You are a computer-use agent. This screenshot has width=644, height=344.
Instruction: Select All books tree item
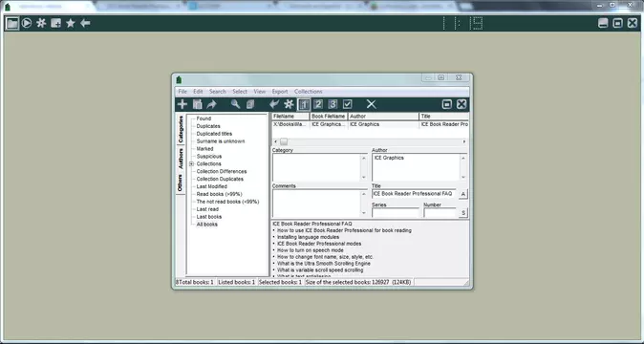(207, 225)
